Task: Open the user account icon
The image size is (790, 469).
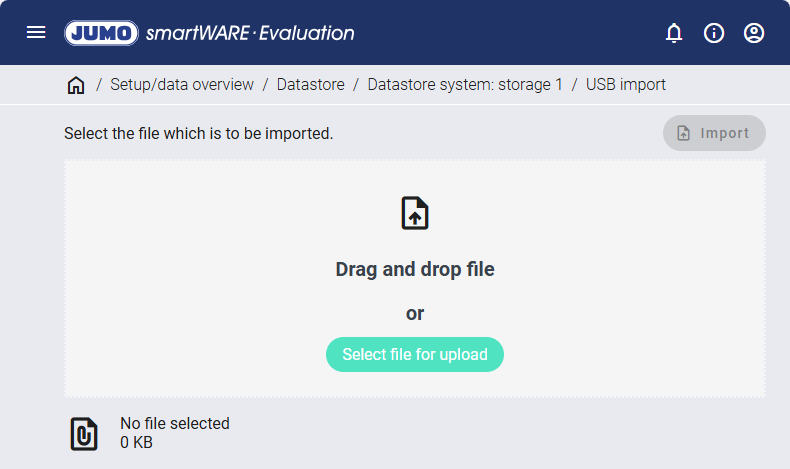Action: (754, 33)
